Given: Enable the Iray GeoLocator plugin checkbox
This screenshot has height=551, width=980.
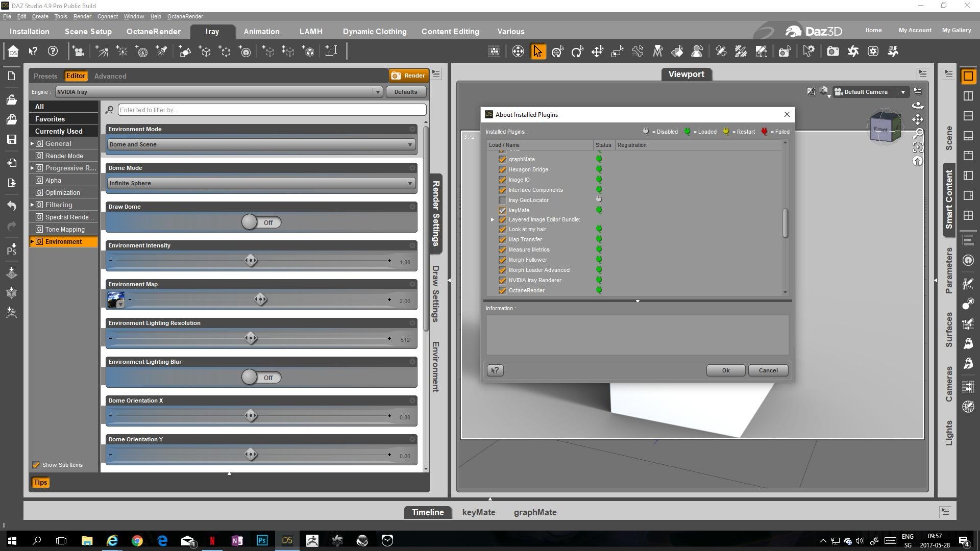Looking at the screenshot, I should tap(502, 200).
